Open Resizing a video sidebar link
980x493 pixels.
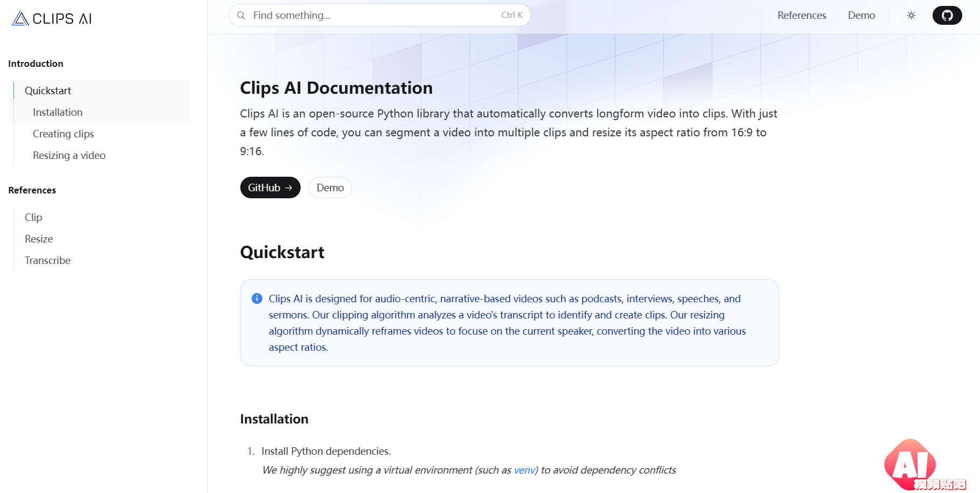click(x=69, y=155)
